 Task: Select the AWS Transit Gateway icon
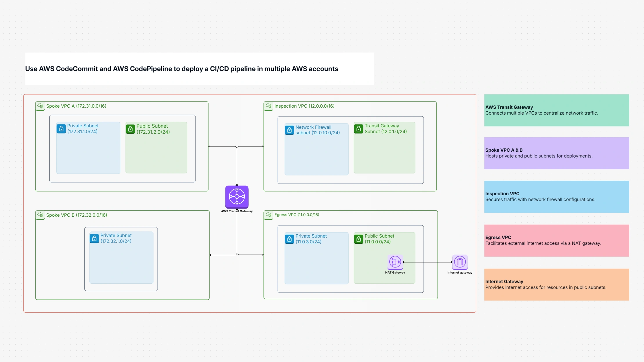[237, 198]
